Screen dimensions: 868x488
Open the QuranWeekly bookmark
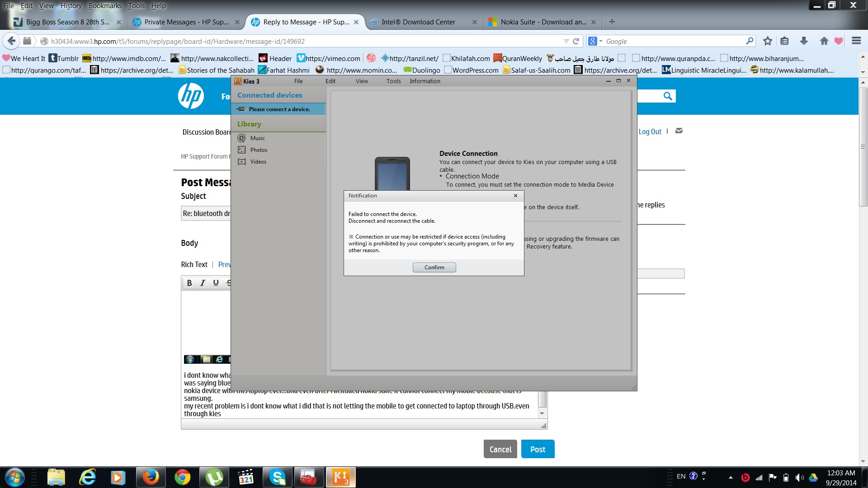tap(518, 58)
